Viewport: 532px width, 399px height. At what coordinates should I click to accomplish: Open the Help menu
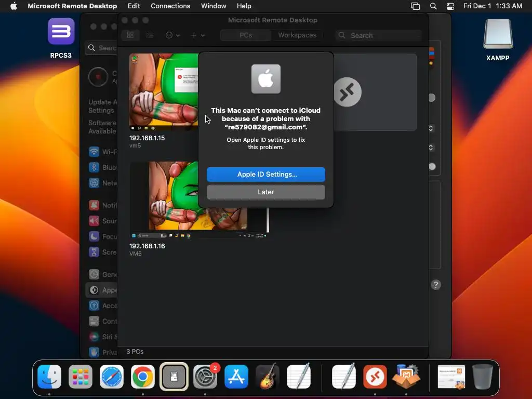(x=244, y=6)
